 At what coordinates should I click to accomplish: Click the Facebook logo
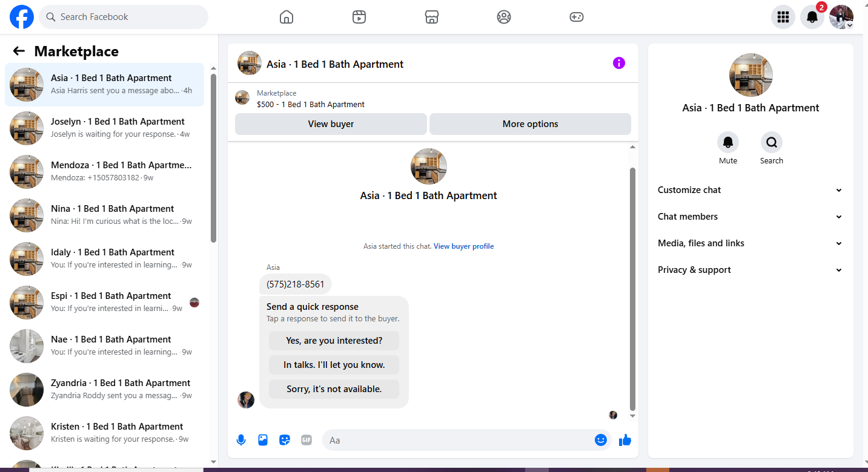pos(22,17)
